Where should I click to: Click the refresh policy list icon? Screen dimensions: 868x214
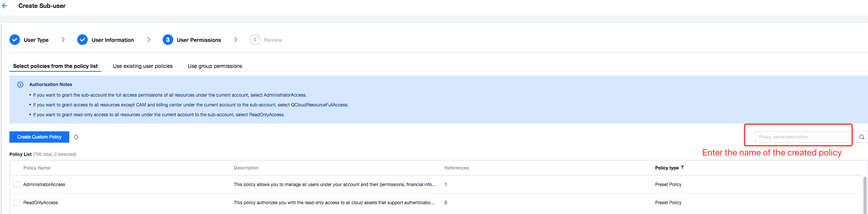tap(76, 137)
